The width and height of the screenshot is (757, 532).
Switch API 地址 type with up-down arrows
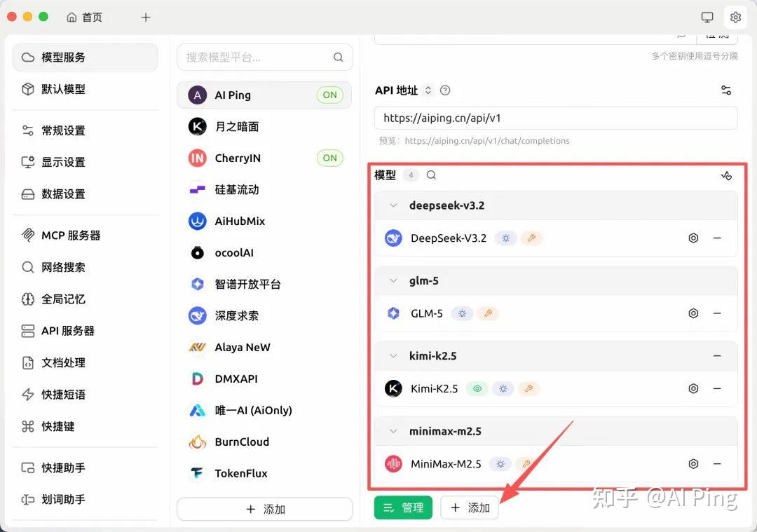coord(428,90)
